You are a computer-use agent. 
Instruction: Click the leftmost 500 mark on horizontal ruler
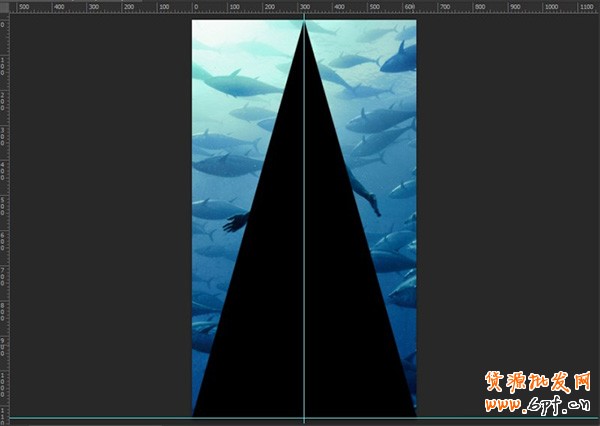click(24, 7)
